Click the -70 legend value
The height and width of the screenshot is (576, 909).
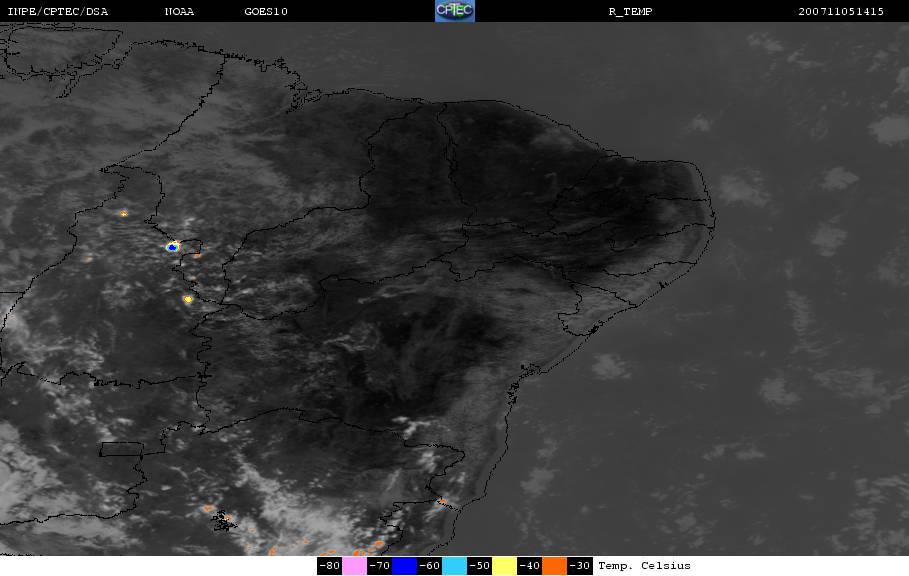pyautogui.click(x=380, y=566)
